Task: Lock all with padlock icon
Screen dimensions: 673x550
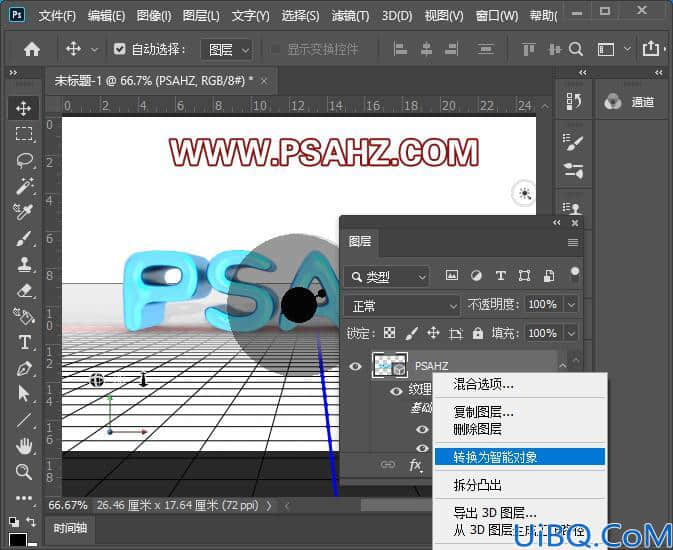Action: (478, 333)
